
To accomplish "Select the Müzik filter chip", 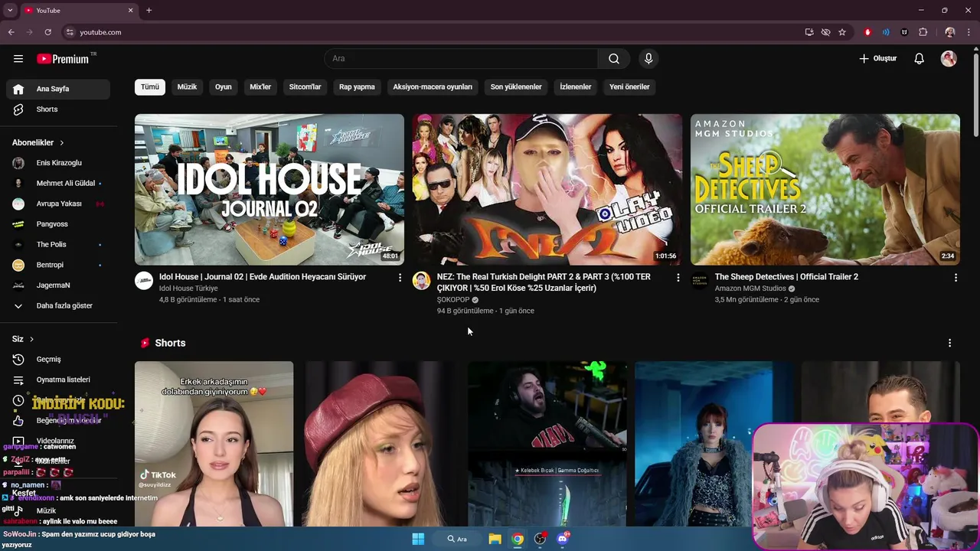I will pos(187,86).
